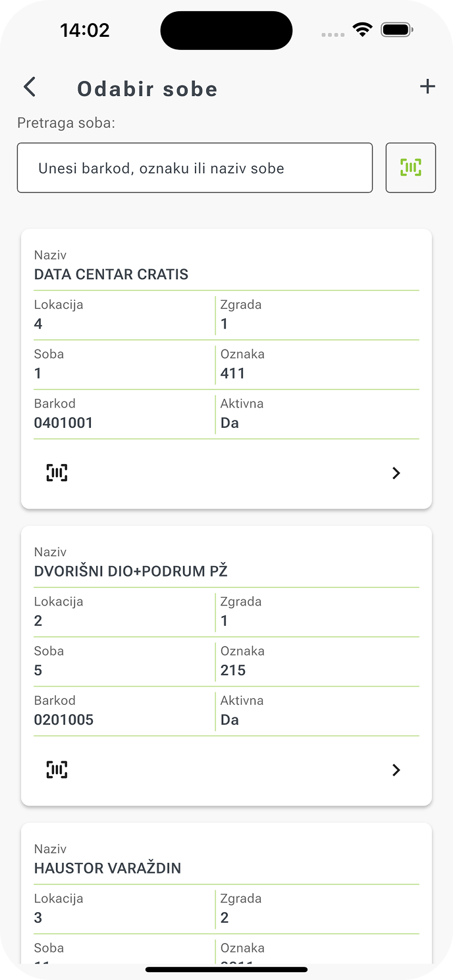The width and height of the screenshot is (453, 980).
Task: Tap the Oznaka value 215
Action: coord(233,670)
